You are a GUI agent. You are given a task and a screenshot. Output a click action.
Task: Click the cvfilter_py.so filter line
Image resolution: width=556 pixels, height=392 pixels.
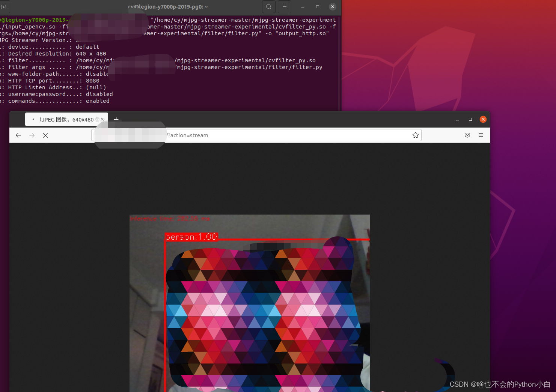[158, 60]
